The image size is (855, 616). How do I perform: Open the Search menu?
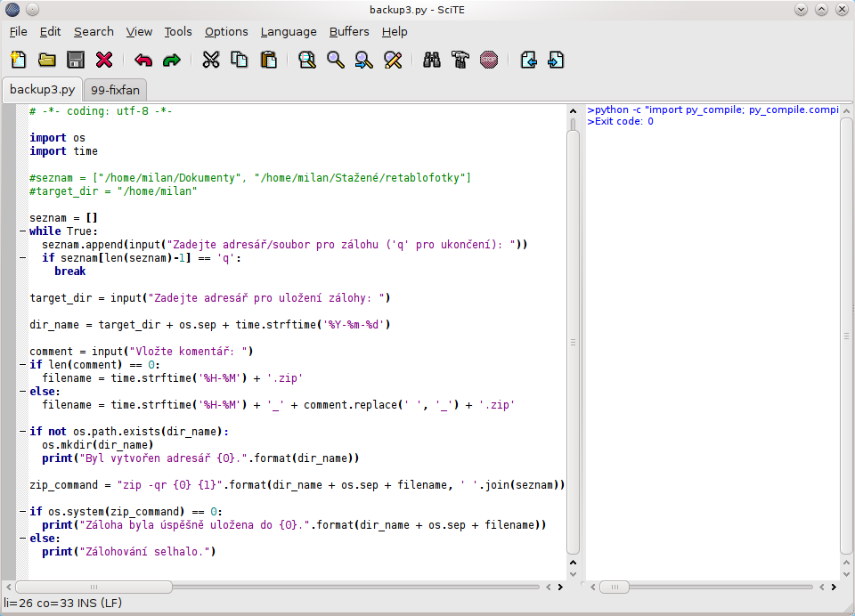tap(94, 32)
